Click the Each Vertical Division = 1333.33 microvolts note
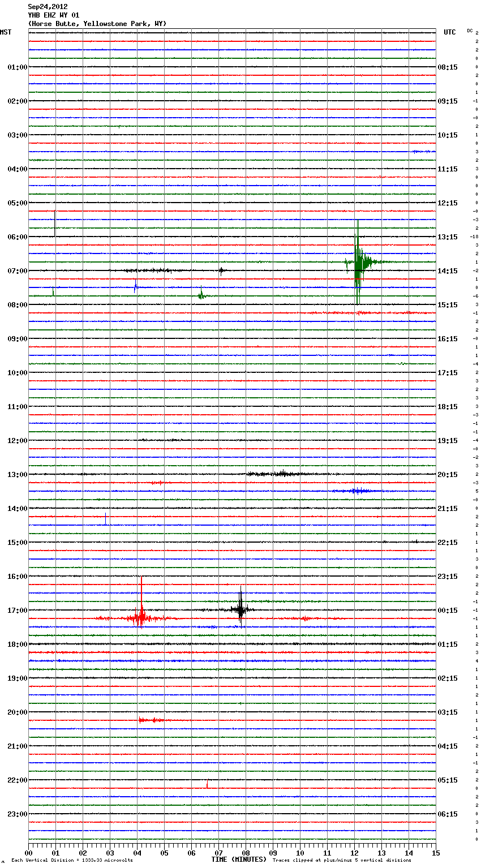The width and height of the screenshot is (481, 868). 72,861
